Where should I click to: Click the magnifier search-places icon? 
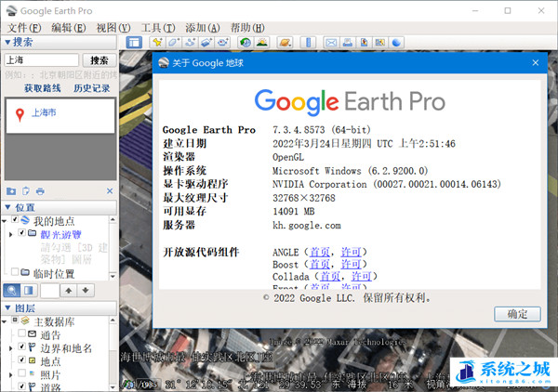pos(12,291)
